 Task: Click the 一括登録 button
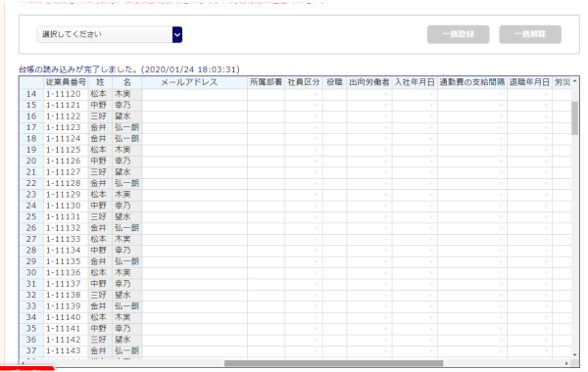(458, 34)
